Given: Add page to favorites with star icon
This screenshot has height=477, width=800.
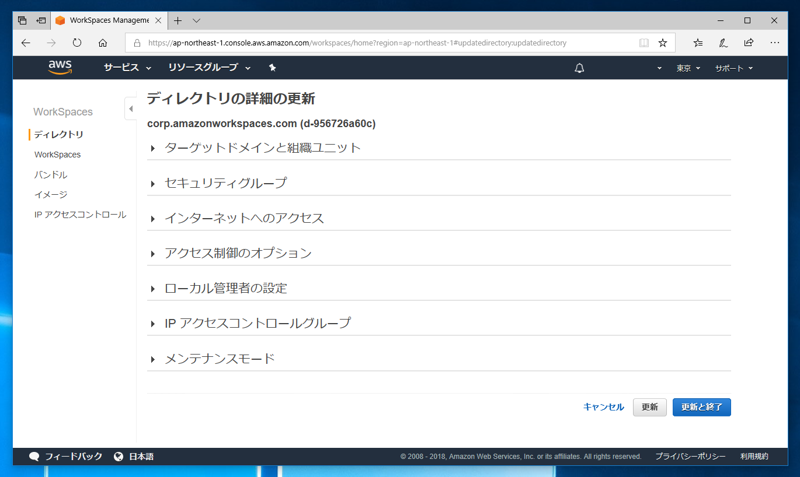Looking at the screenshot, I should [663, 43].
